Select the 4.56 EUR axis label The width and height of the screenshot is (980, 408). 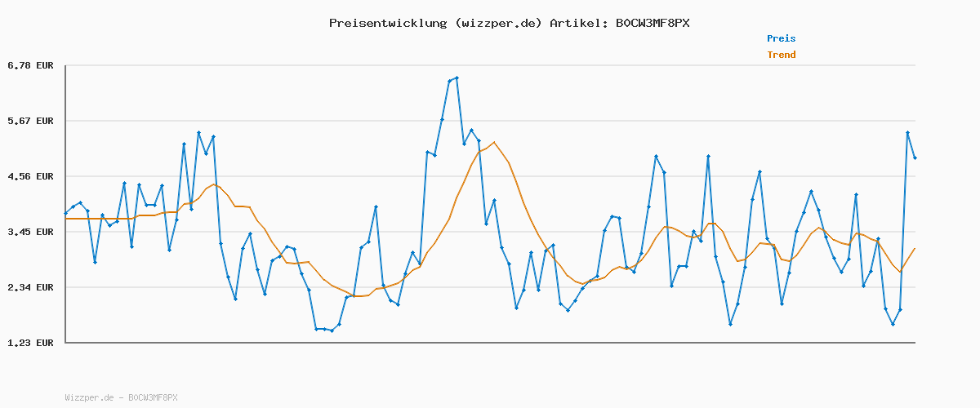pyautogui.click(x=30, y=176)
